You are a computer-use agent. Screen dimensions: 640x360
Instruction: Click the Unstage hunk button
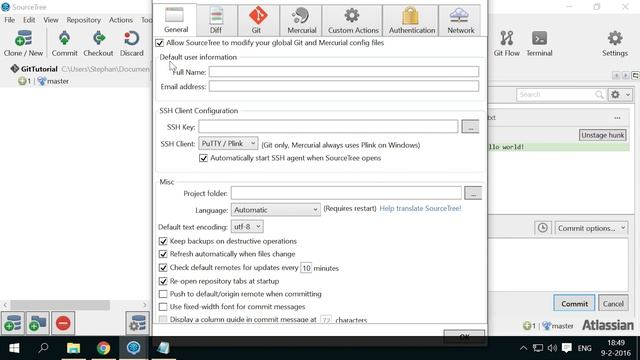coord(602,135)
